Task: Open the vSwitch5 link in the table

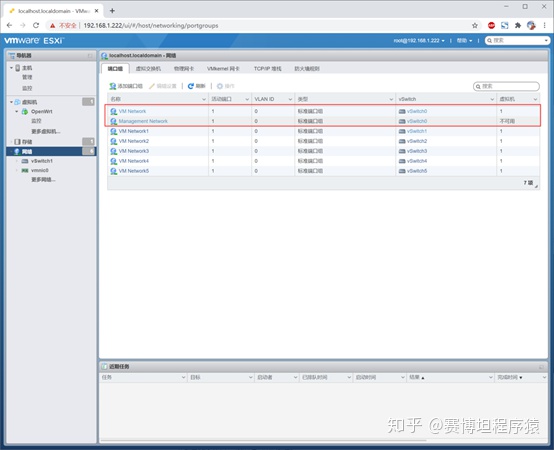Action: click(x=417, y=171)
